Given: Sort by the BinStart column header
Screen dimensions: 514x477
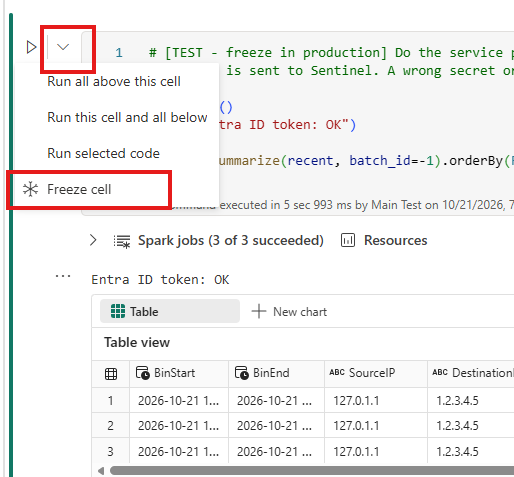Looking at the screenshot, I should click(179, 373).
